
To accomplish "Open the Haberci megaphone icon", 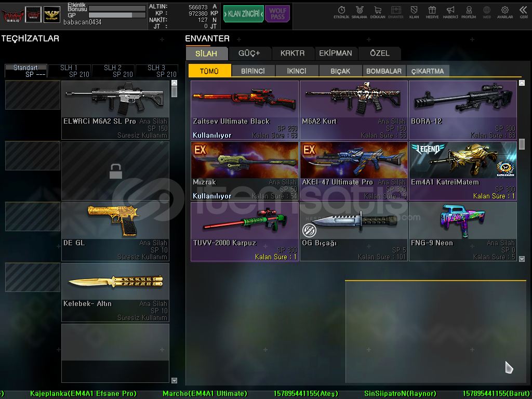I will 450,12.
